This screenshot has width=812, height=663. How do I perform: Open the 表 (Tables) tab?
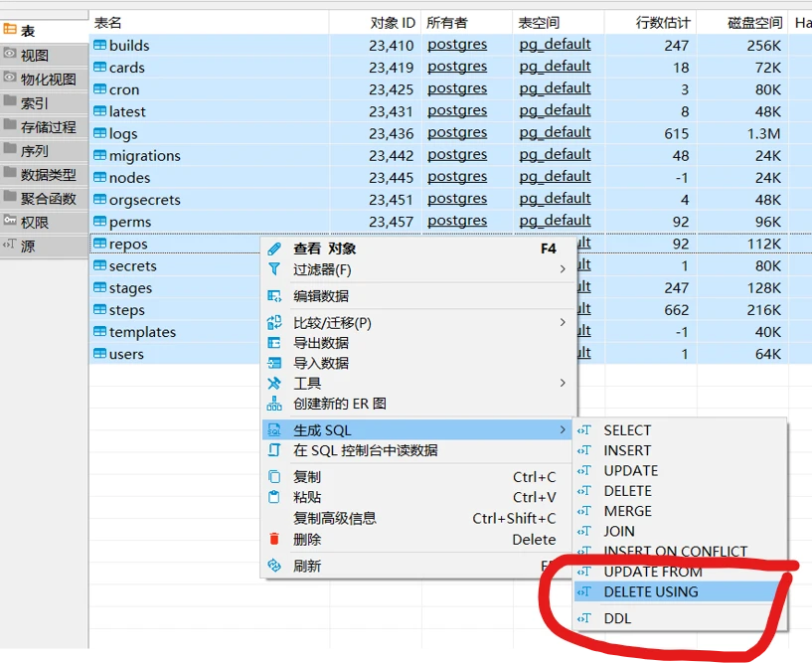point(44,31)
